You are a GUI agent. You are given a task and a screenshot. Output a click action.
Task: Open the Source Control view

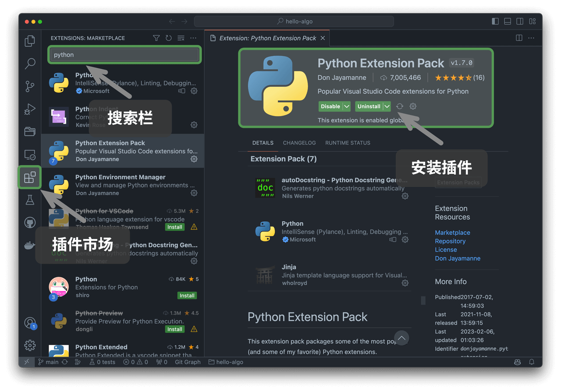click(30, 86)
